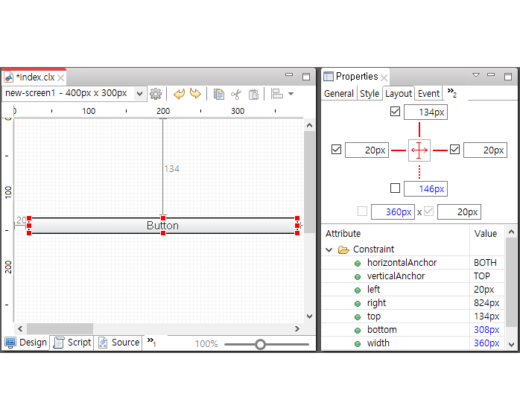Click the TOP value cell
Viewport: 520px width, 420px height.
486,276
